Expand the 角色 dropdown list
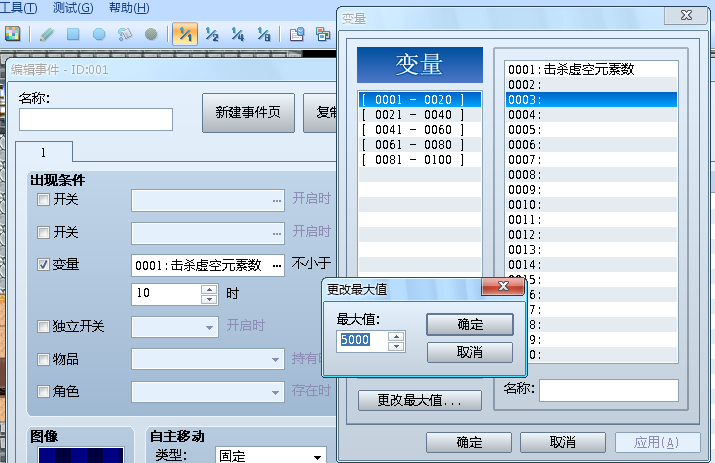 click(275, 392)
